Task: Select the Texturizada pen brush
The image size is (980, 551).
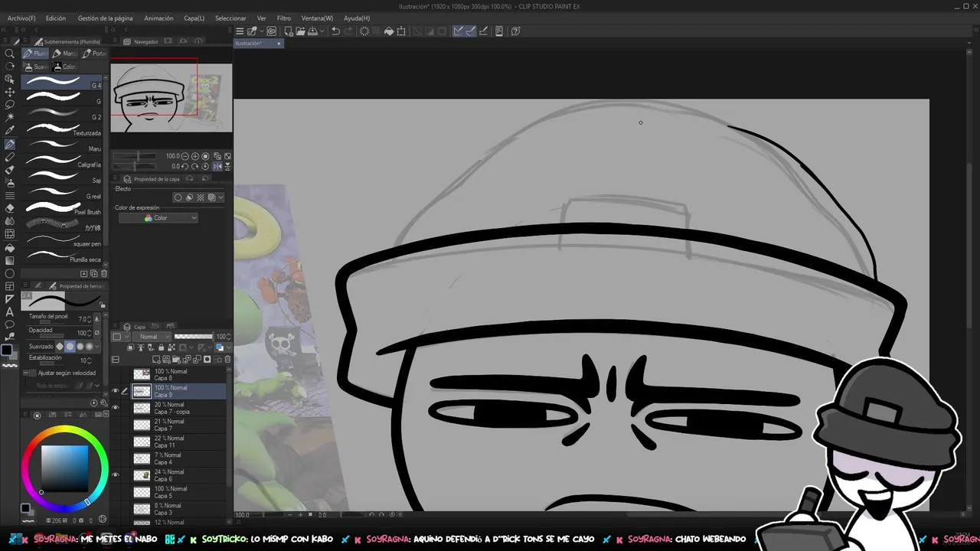Action: [63, 129]
